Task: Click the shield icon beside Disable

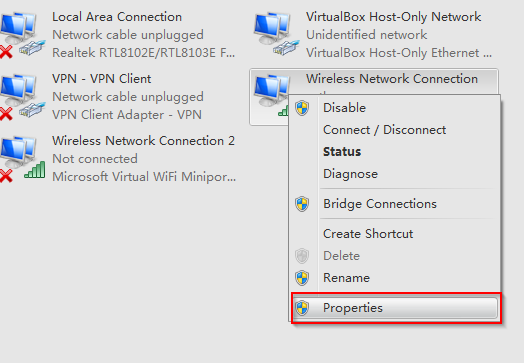Action: [302, 108]
